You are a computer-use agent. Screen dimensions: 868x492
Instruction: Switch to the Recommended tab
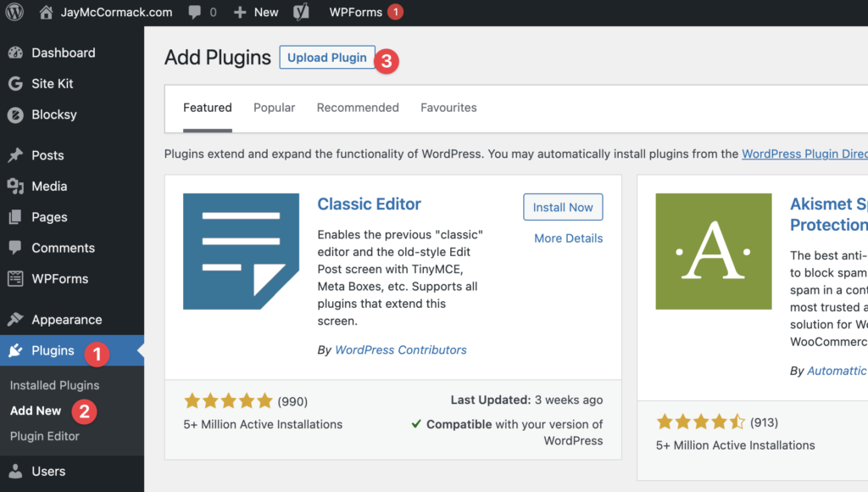click(x=358, y=108)
